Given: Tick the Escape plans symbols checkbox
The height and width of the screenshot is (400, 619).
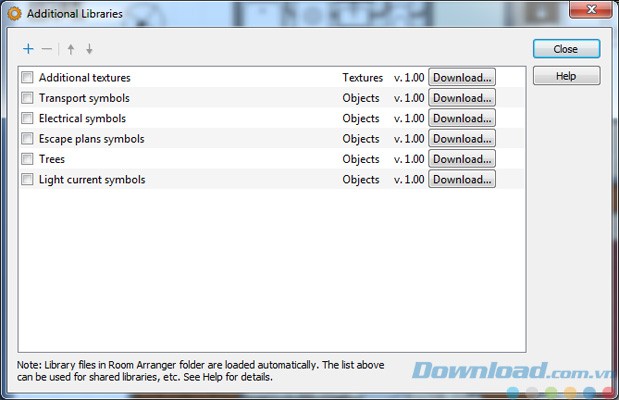Looking at the screenshot, I should click(27, 139).
